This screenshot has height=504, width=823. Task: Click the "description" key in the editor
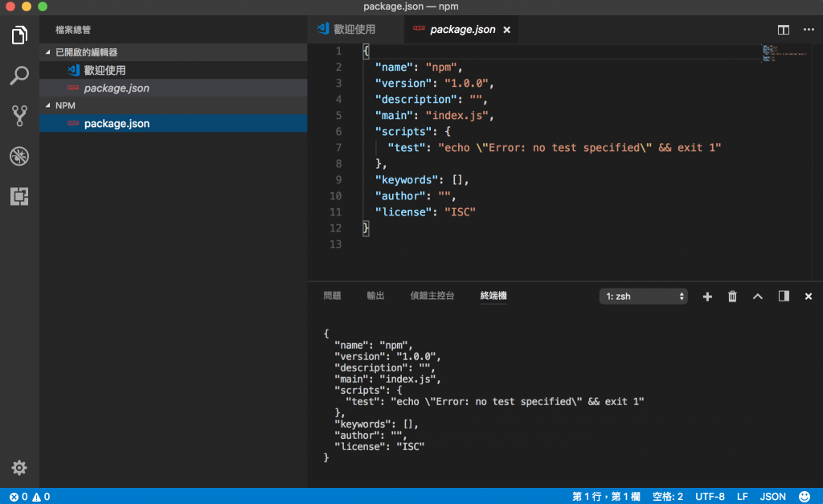pyautogui.click(x=416, y=99)
